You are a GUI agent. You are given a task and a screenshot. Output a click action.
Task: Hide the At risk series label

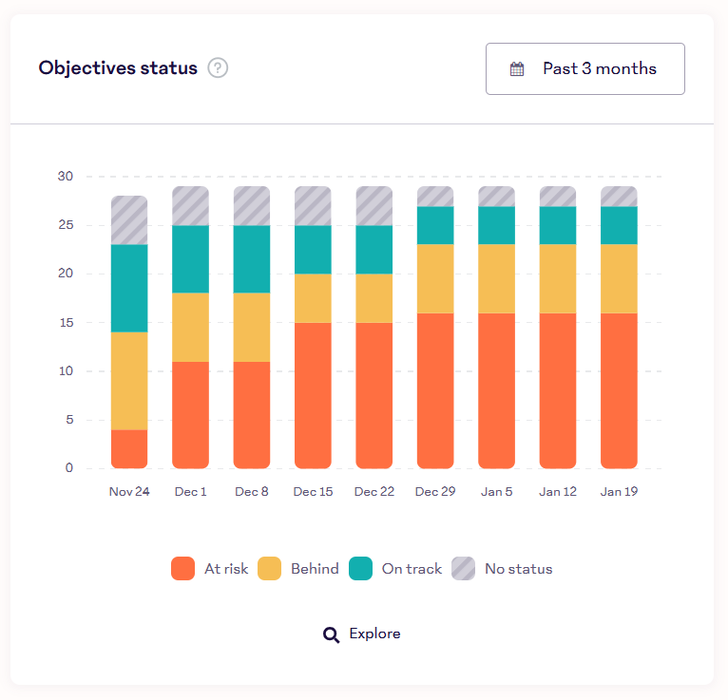coord(226,569)
